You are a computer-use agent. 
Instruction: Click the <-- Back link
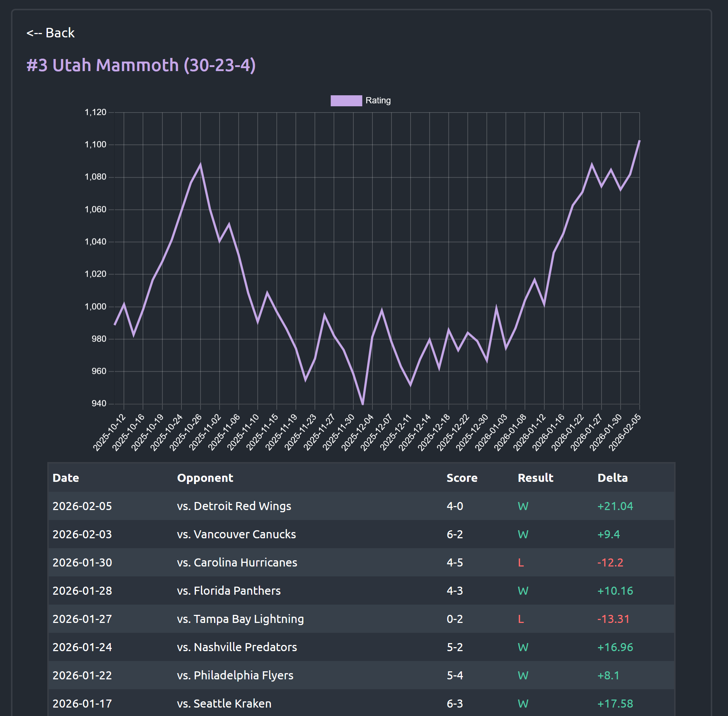tap(50, 33)
